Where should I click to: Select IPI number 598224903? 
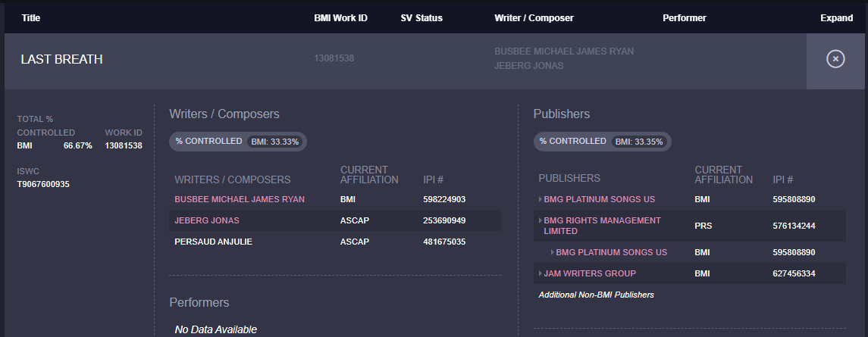[x=444, y=199]
